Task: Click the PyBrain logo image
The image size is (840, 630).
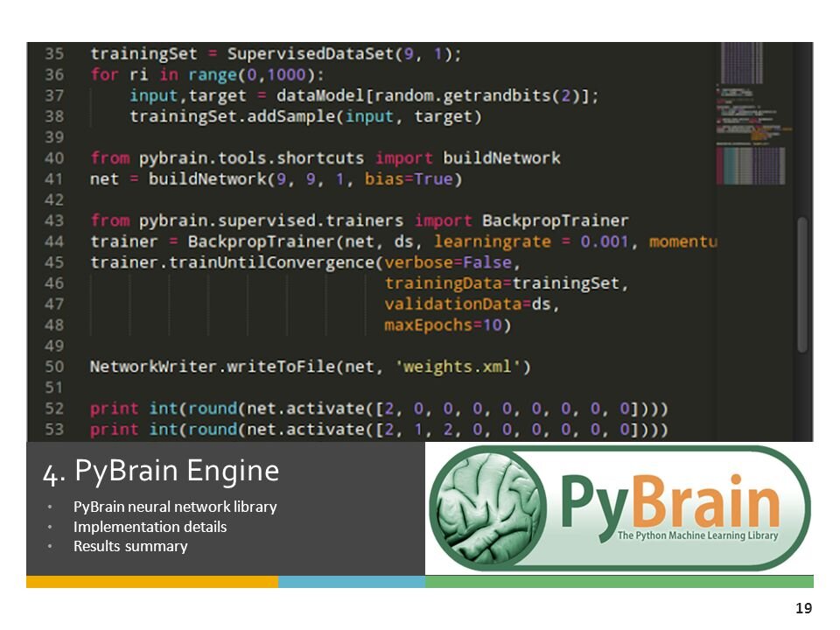Action: [620, 508]
